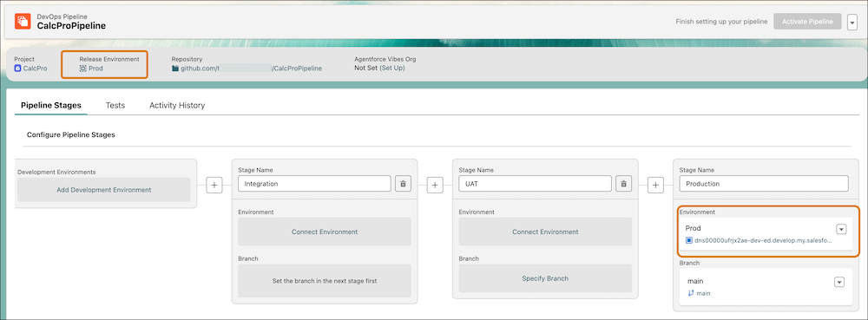Screen dimensions: 868x320
Task: Click the CalcPro project icon
Action: click(17, 69)
